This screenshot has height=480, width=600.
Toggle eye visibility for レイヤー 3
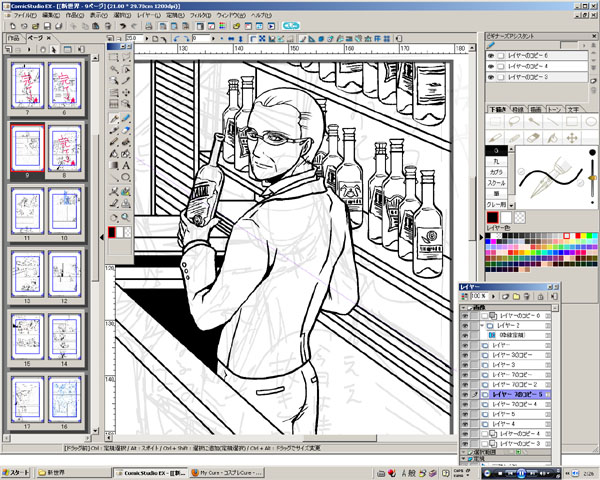point(464,364)
